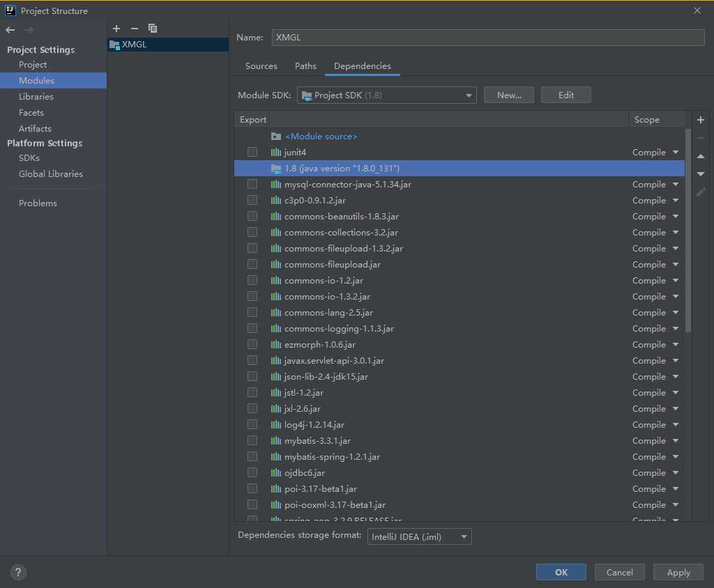This screenshot has height=588, width=714.
Task: Click the New... SDK button
Action: pos(509,95)
